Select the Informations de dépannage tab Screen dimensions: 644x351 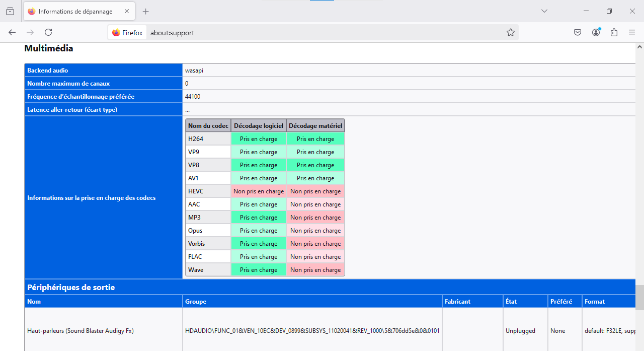78,11
